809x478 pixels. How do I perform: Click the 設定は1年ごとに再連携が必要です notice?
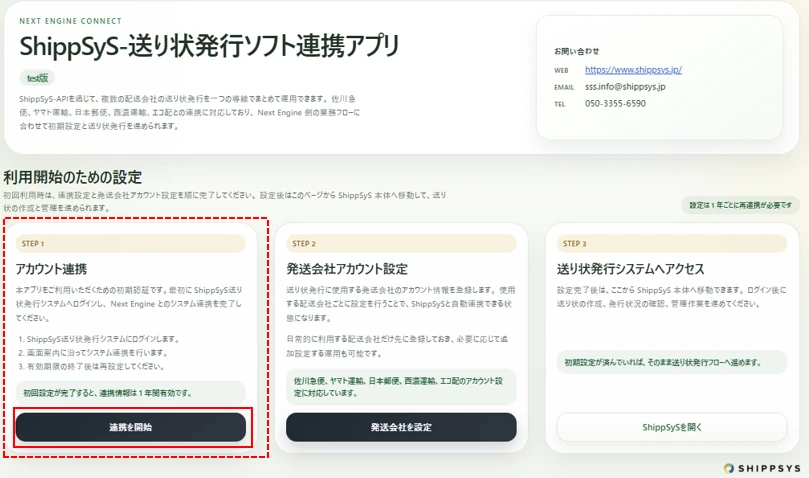click(x=740, y=205)
